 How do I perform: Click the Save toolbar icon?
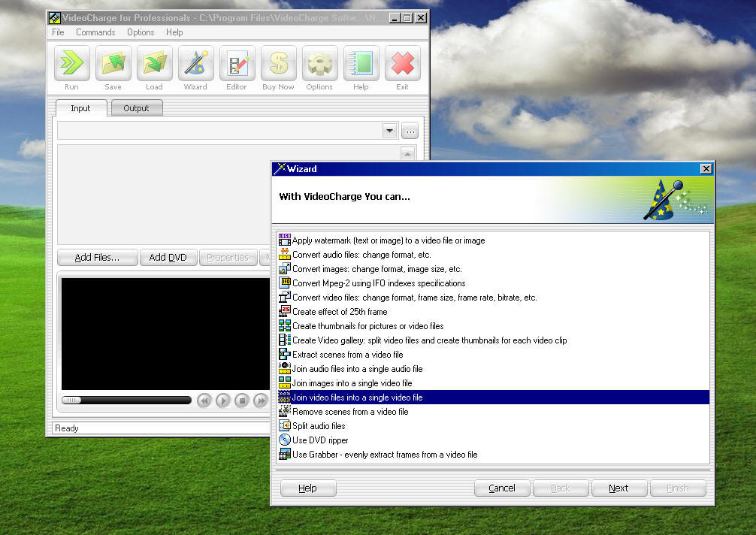(113, 63)
